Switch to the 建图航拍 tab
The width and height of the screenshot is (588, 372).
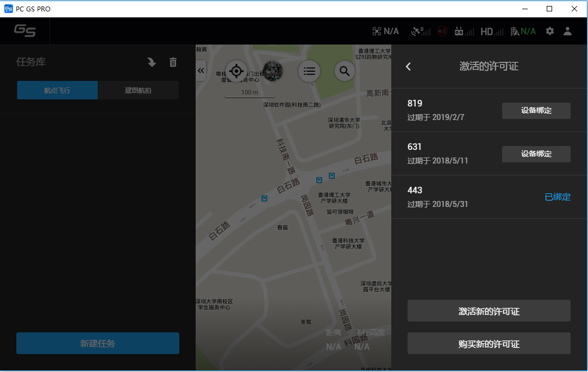pos(139,90)
